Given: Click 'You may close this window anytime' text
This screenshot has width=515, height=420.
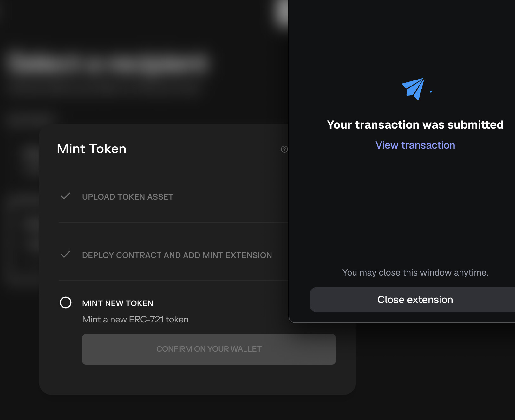Looking at the screenshot, I should tap(415, 273).
